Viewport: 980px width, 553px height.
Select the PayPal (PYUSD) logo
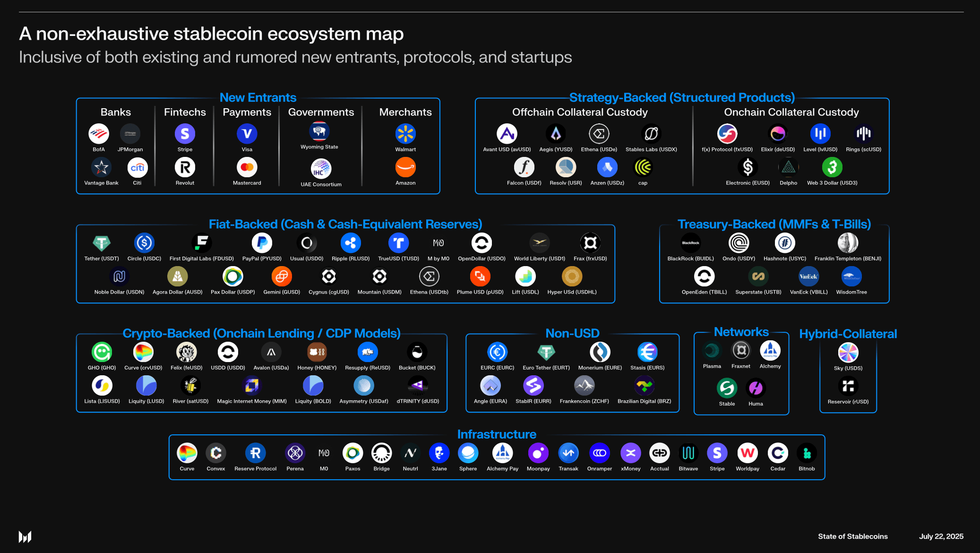(262, 242)
